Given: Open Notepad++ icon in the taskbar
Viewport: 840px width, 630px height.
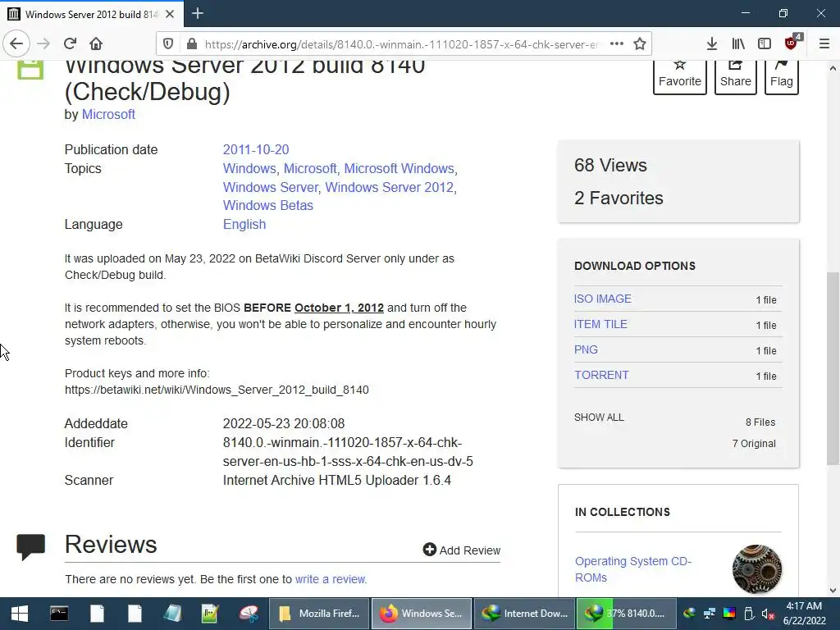Looking at the screenshot, I should pyautogui.click(x=211, y=614).
